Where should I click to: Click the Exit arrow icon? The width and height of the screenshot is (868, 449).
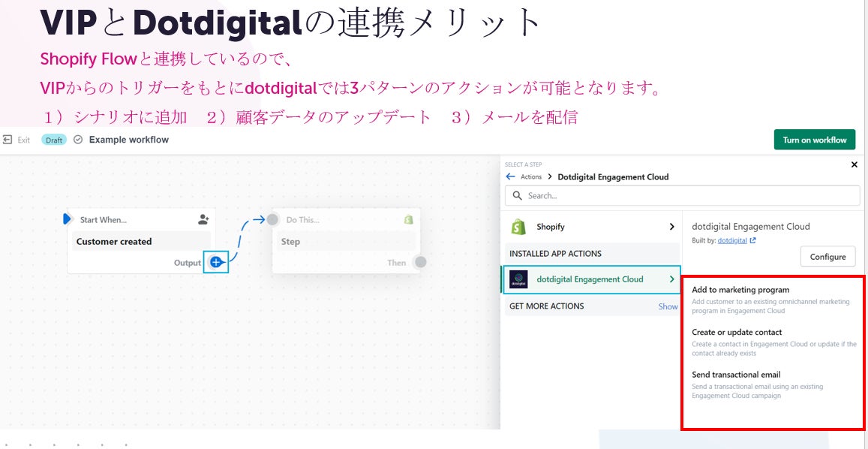point(8,140)
